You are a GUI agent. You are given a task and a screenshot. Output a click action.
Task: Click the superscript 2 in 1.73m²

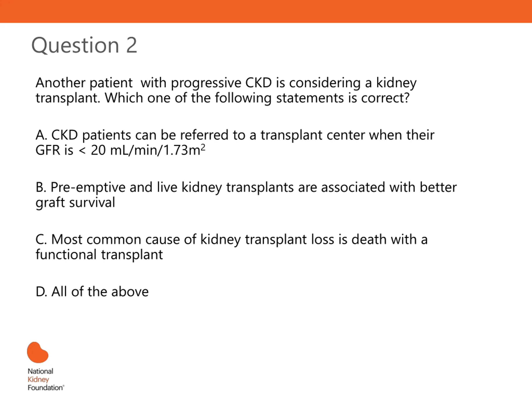[x=203, y=147]
